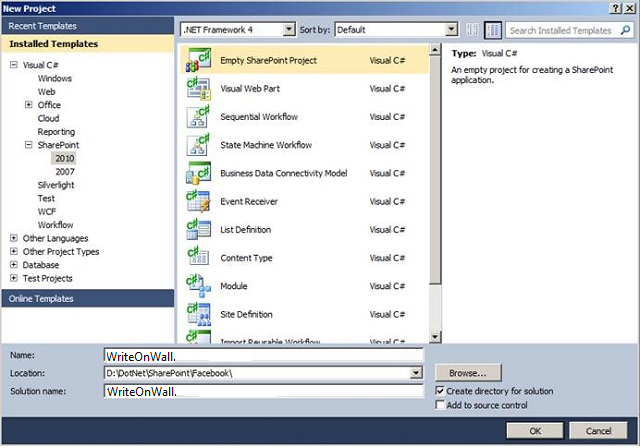Open the .NET Framework 4 dropdown
This screenshot has height=448, width=643.
pos(289,30)
